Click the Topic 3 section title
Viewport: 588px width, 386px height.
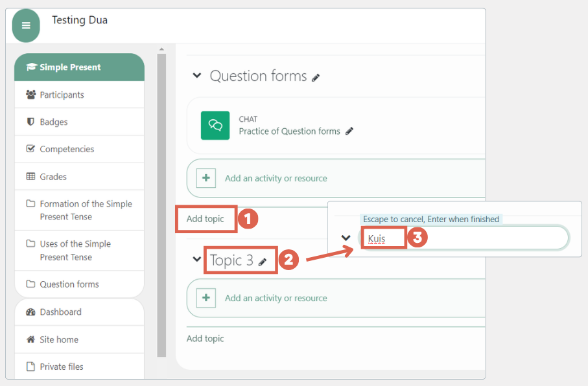231,260
